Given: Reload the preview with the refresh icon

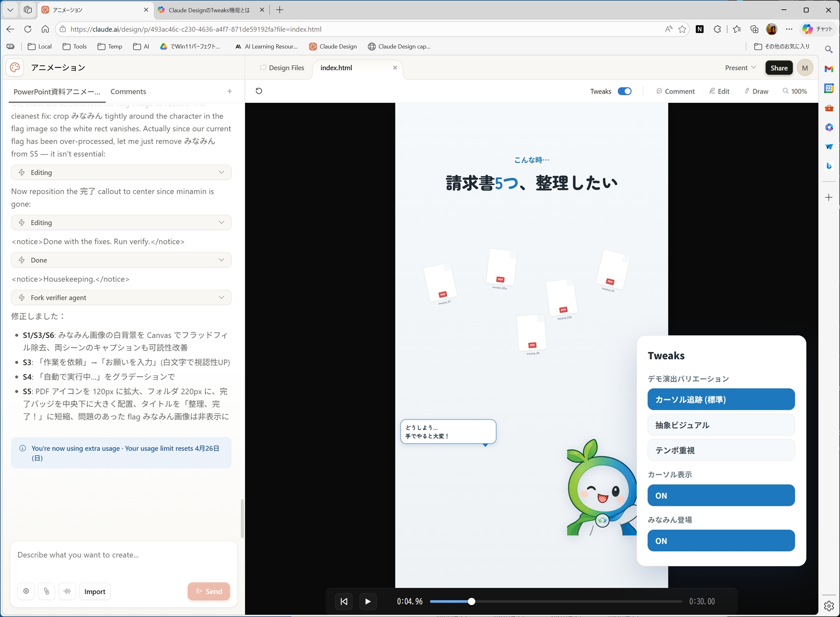Looking at the screenshot, I should click(259, 91).
